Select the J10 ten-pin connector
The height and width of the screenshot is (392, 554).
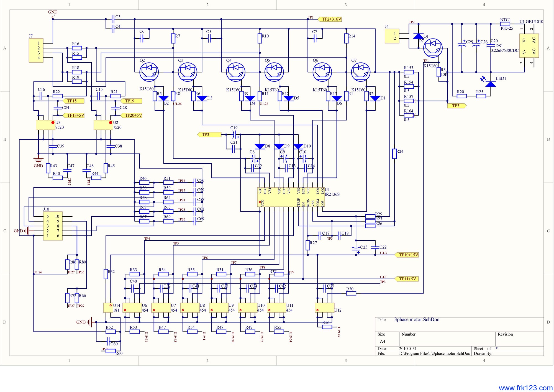click(53, 226)
